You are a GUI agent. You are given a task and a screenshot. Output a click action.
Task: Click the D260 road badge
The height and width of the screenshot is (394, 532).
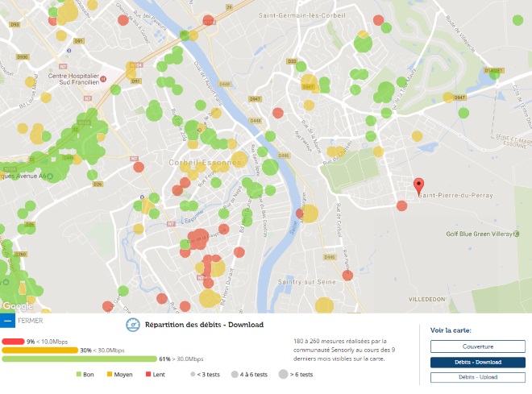pos(21,254)
